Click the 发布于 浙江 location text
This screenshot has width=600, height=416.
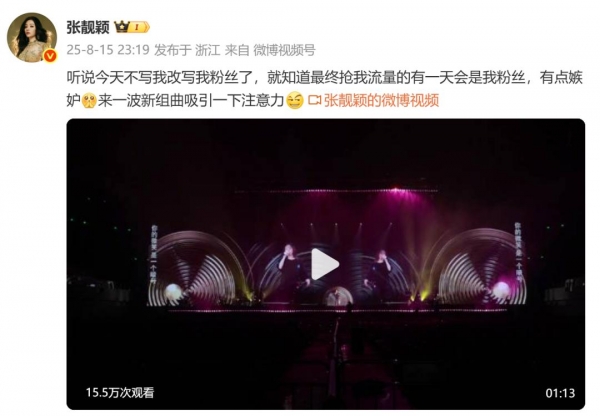pos(187,50)
